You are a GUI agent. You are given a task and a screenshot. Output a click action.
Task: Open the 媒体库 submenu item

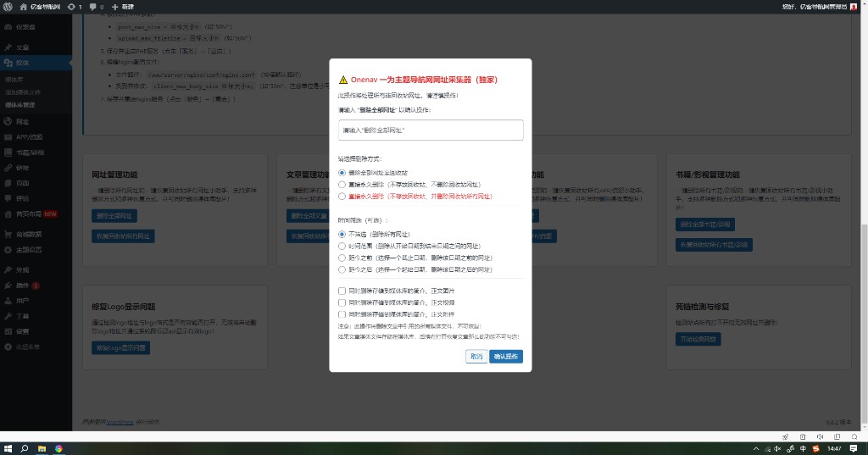[14, 80]
